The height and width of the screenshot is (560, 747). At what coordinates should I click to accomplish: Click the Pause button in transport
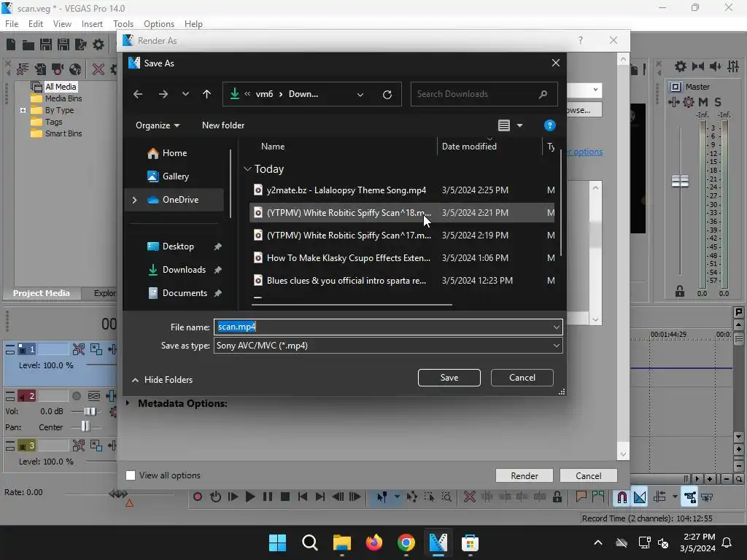(268, 497)
